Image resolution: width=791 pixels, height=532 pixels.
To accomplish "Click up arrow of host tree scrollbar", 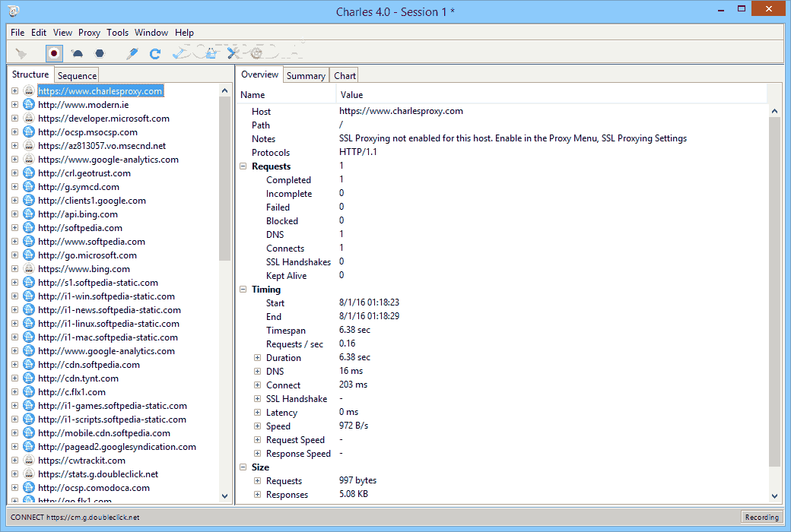I will point(225,90).
